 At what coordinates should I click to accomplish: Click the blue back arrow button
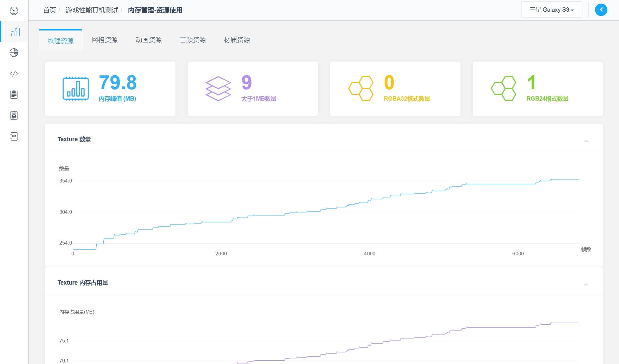click(601, 10)
